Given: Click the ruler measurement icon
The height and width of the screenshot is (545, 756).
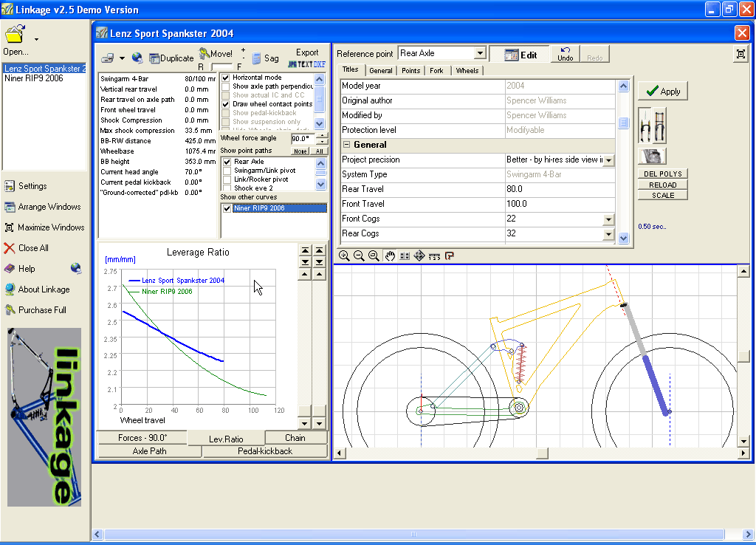Looking at the screenshot, I should [434, 256].
